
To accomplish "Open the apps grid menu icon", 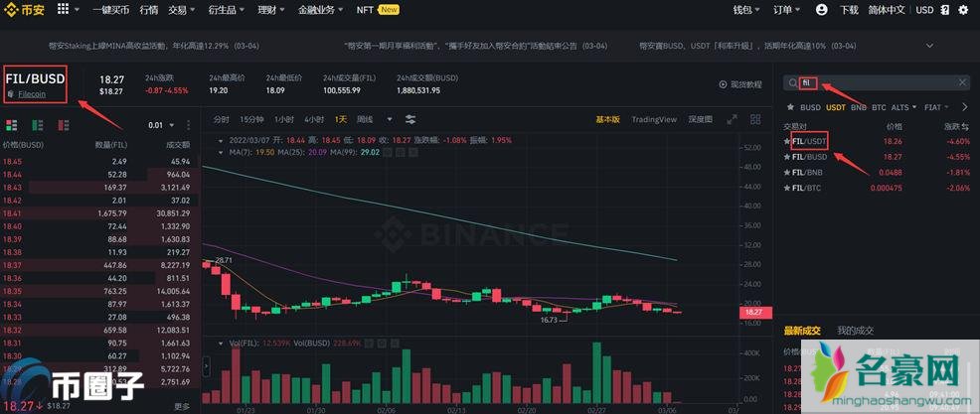I will [x=64, y=9].
